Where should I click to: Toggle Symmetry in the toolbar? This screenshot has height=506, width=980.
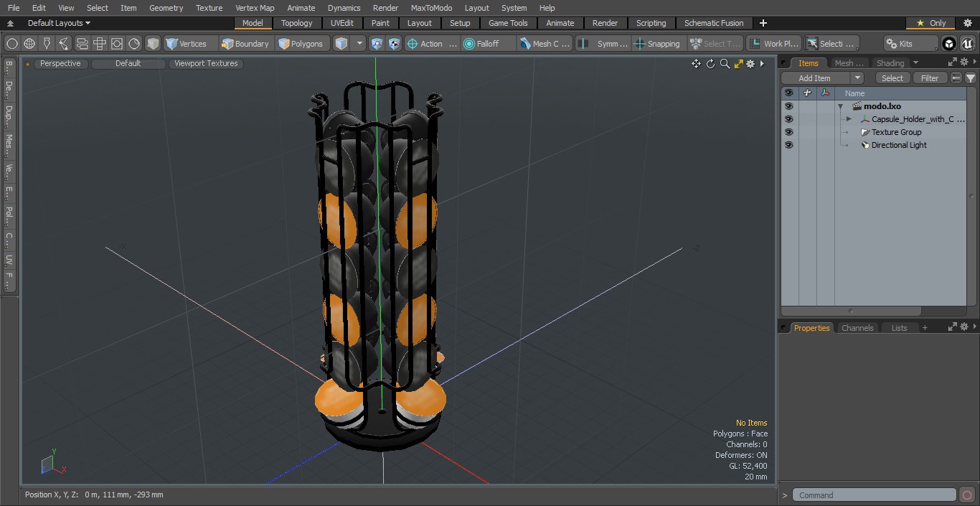[603, 44]
